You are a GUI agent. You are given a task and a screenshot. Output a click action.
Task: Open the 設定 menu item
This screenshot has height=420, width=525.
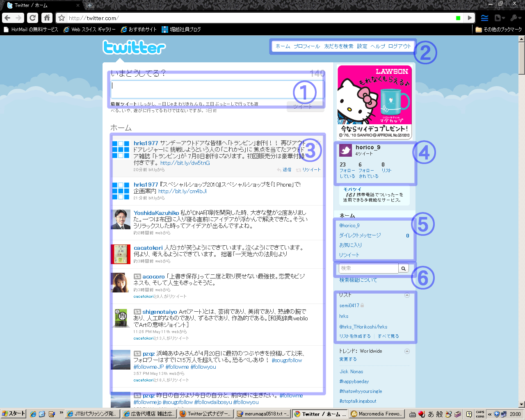tap(362, 46)
